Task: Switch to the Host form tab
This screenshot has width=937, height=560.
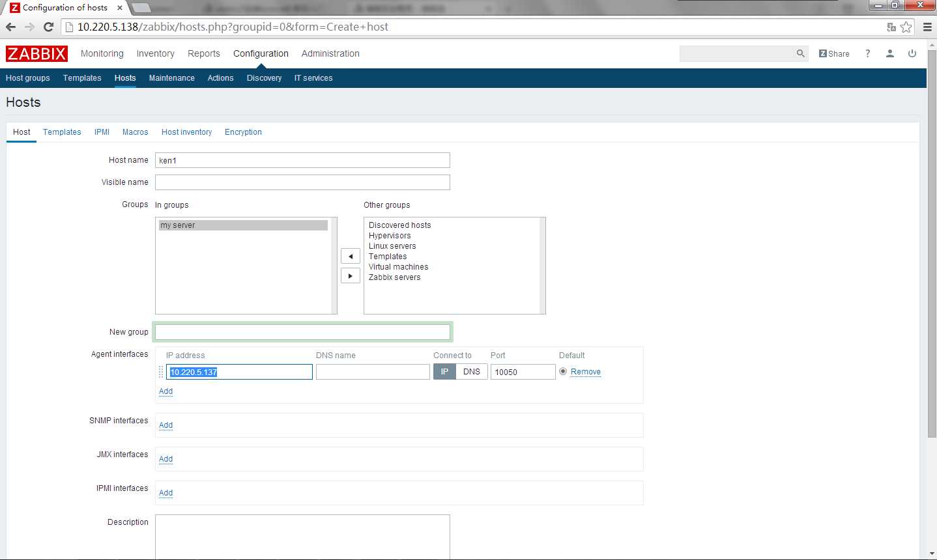Action: pos(22,132)
